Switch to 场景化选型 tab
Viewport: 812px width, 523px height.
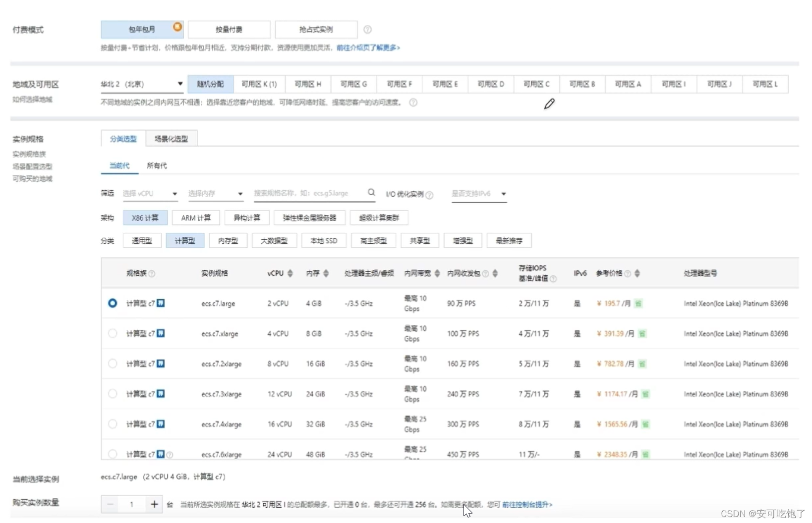tap(172, 139)
